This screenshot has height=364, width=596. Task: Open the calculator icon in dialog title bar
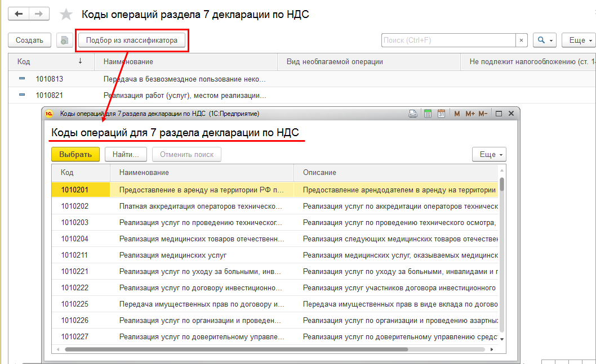click(428, 114)
